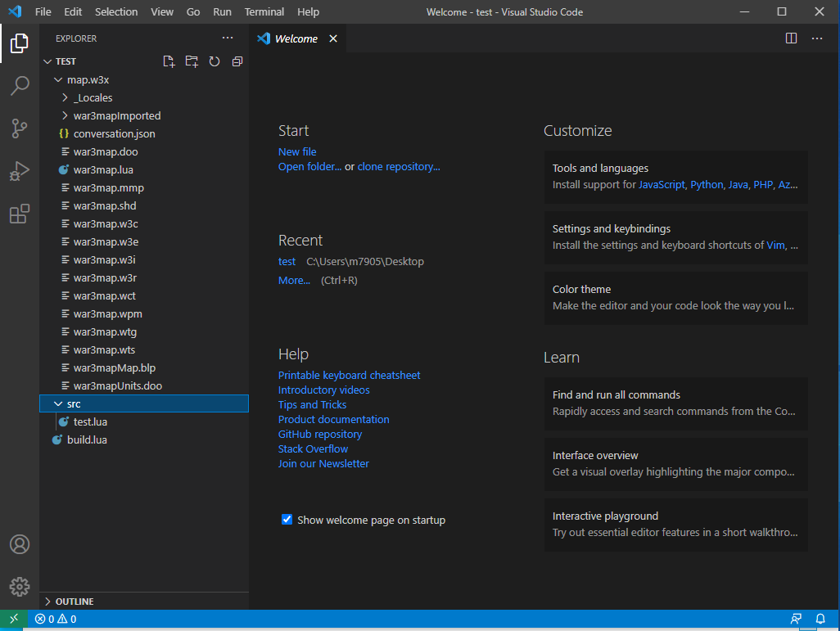This screenshot has width=840, height=631.
Task: Open the Search view in activity bar
Action: pos(20,85)
